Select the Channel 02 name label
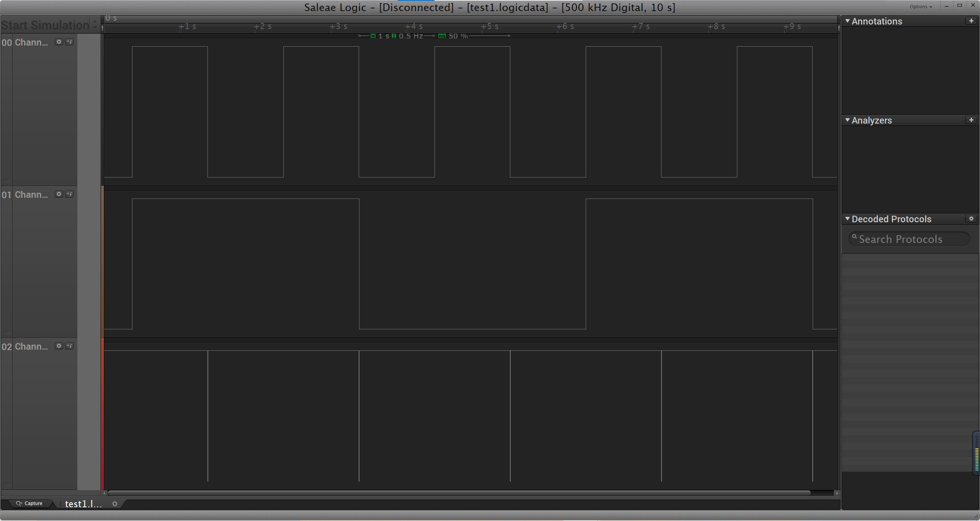 31,347
